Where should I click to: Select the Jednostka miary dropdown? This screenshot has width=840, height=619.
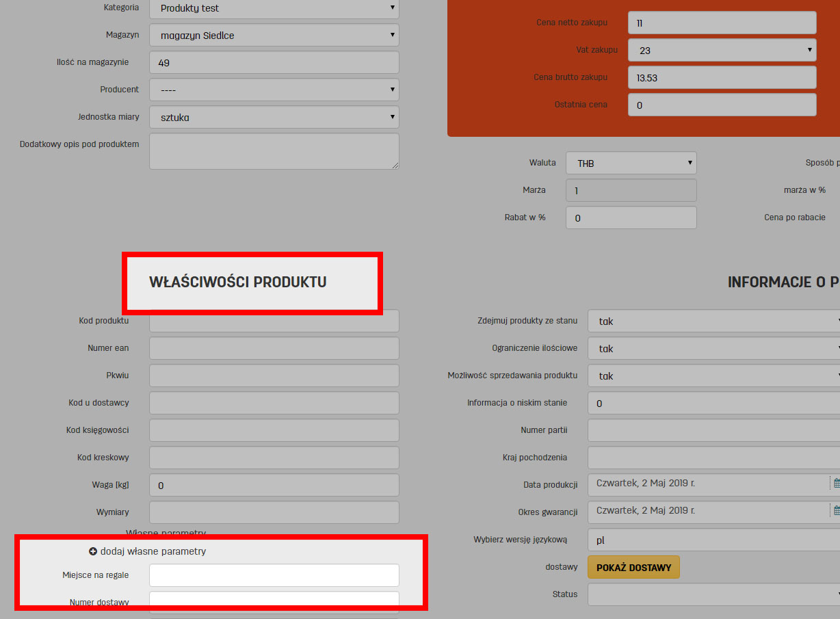click(x=274, y=117)
